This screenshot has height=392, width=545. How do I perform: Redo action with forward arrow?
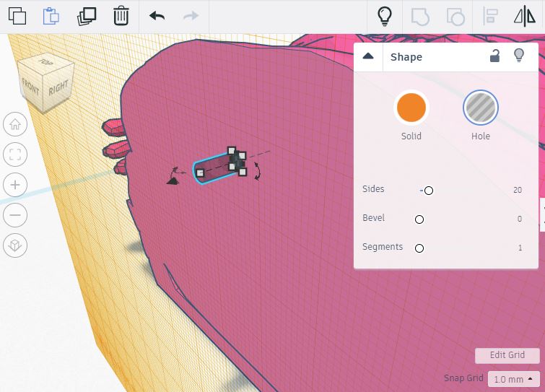click(191, 16)
